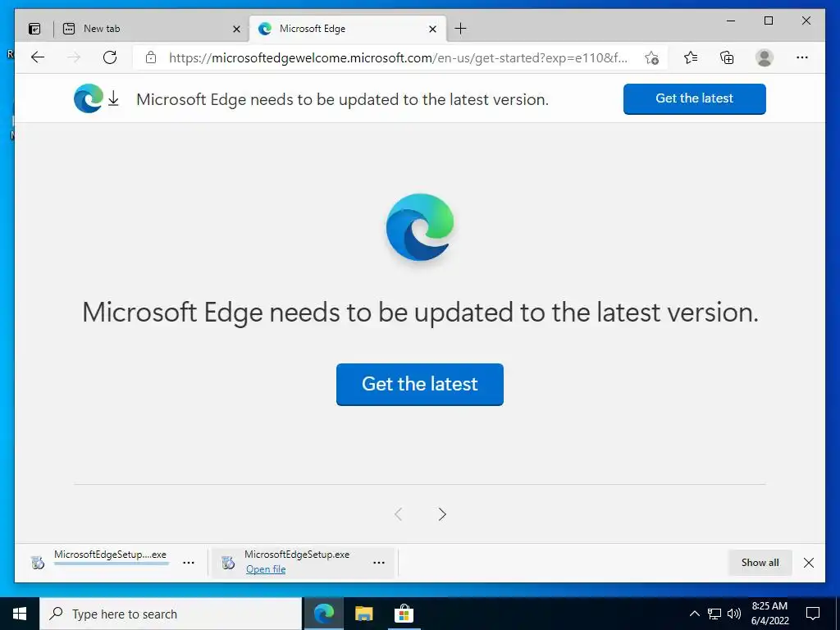
Task: Open Settings and more menu
Action: coord(802,57)
